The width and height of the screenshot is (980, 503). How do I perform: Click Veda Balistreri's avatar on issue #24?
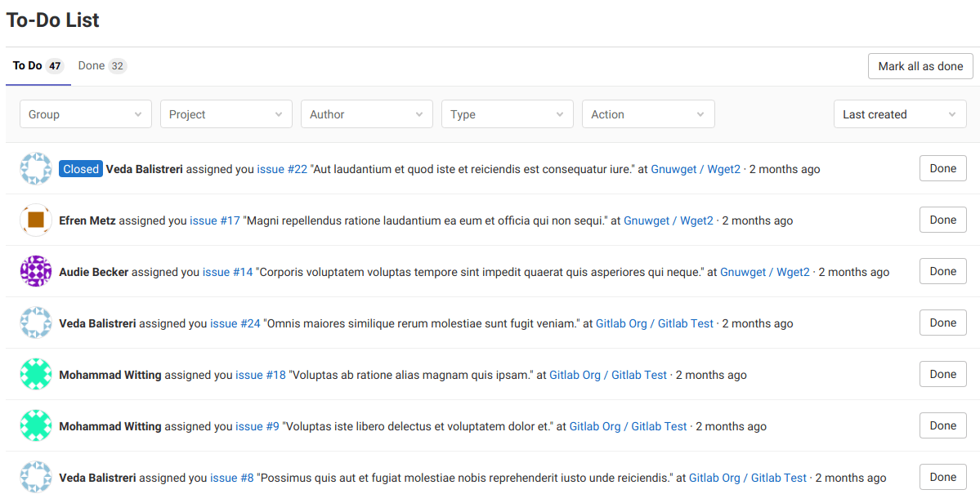[36, 323]
